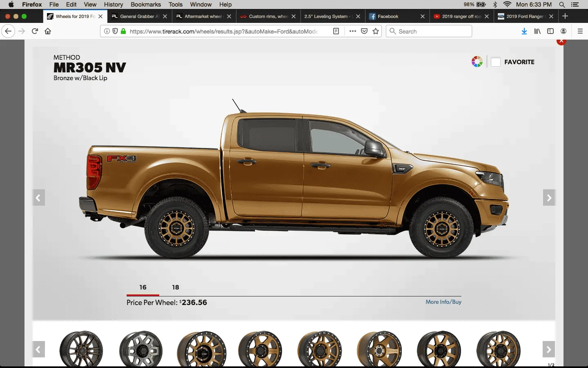Open the File menu
Image resolution: width=588 pixels, height=368 pixels.
[x=54, y=4]
